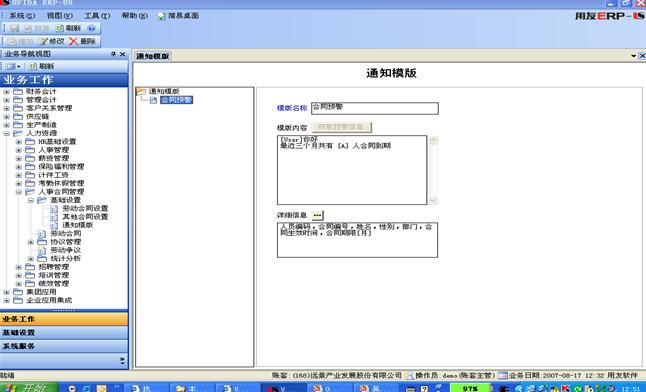Click the 修改 edit icon
Image resolution: width=646 pixels, height=392 pixels.
coord(43,41)
